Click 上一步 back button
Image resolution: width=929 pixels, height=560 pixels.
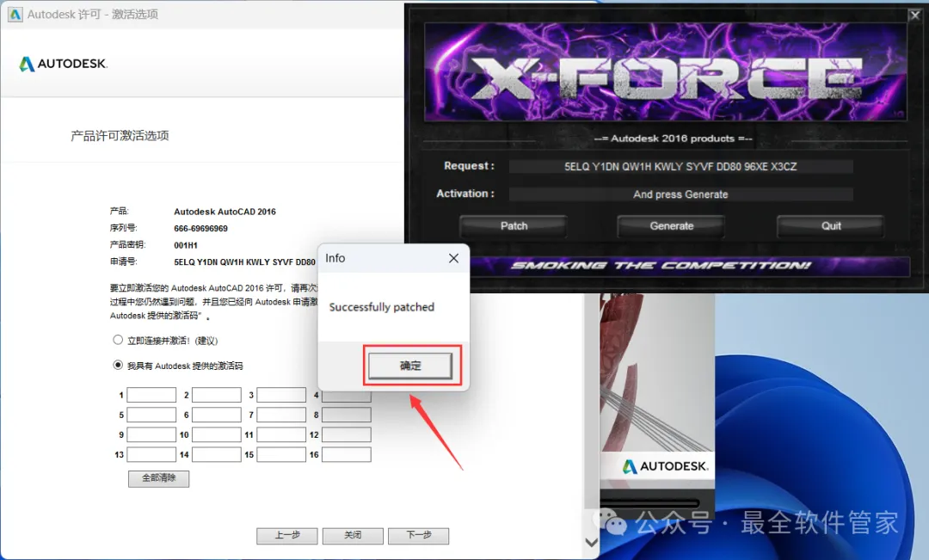coord(287,535)
